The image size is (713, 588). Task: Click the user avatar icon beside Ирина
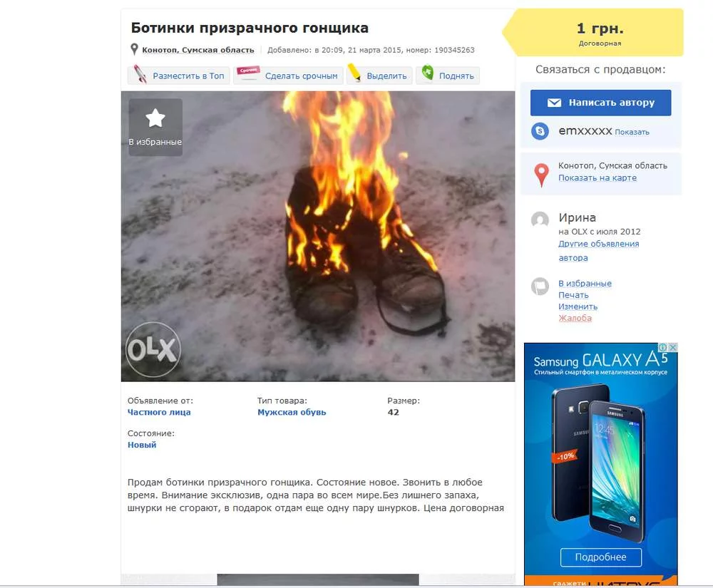(x=540, y=220)
